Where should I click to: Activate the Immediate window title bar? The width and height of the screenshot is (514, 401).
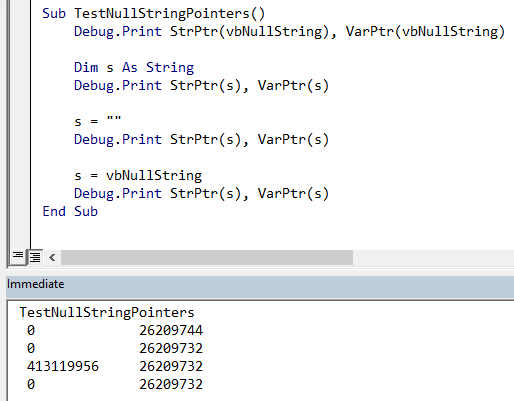260,284
